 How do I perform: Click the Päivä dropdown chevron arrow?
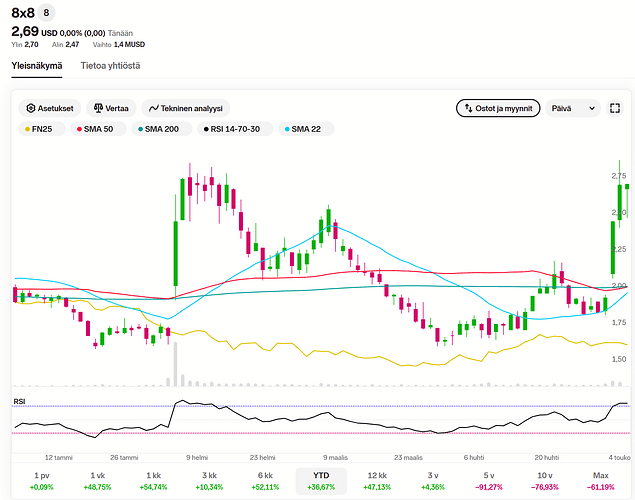592,109
